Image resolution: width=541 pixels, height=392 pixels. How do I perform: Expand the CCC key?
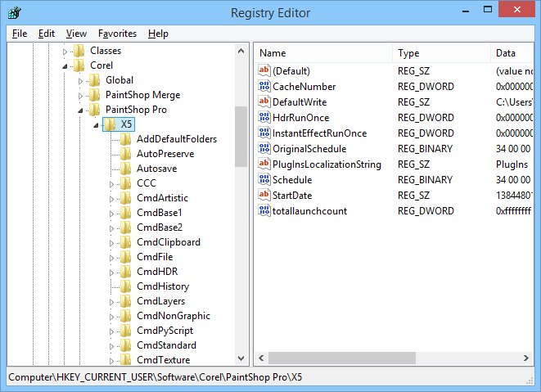tap(111, 184)
